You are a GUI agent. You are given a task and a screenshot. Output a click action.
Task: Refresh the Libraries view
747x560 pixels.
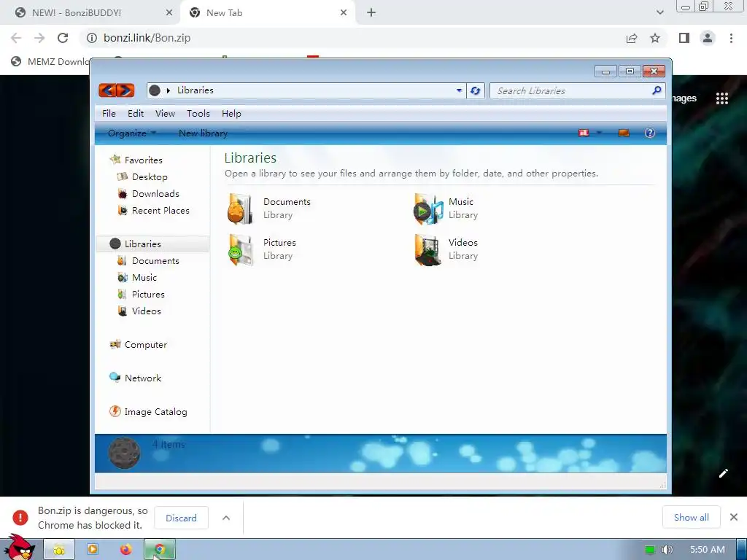pos(475,90)
